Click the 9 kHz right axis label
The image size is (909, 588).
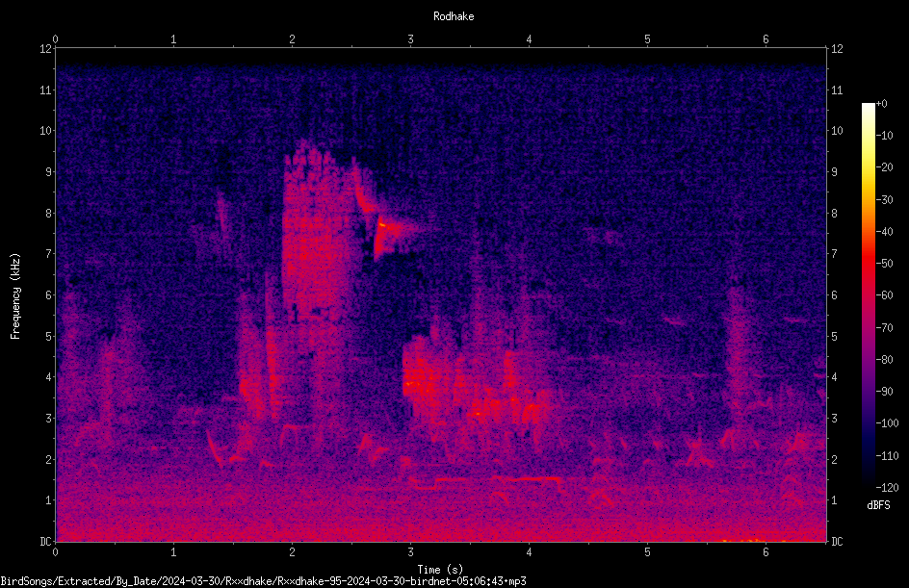coord(834,172)
